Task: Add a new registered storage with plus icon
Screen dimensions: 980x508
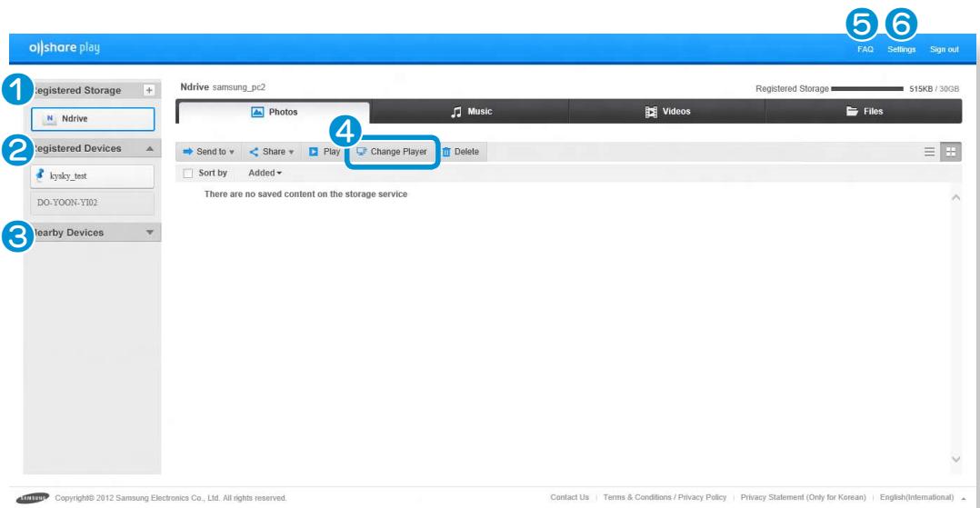Action: (x=149, y=90)
